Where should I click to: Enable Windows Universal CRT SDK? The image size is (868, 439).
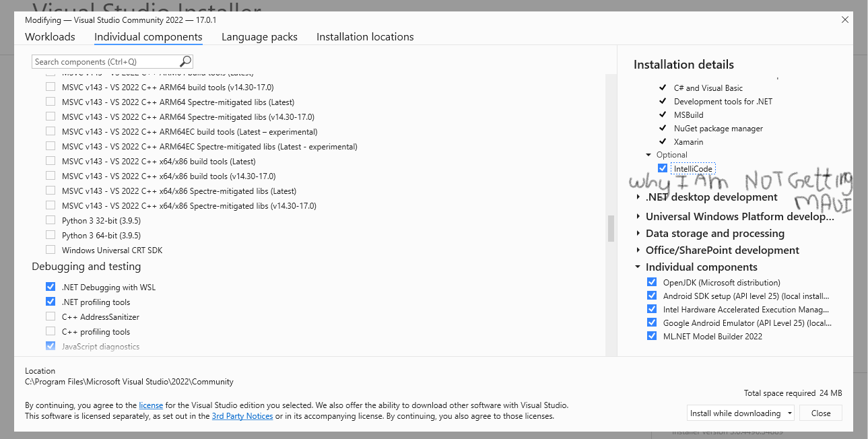pos(51,250)
